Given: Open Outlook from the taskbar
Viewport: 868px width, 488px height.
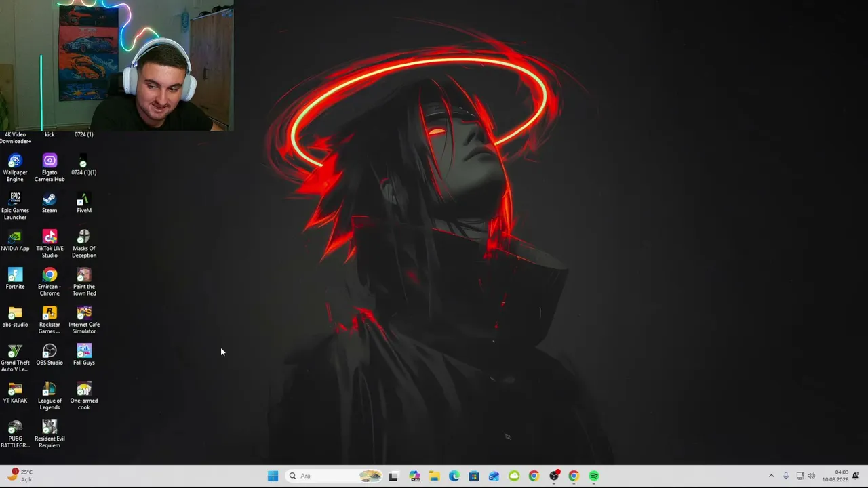Looking at the screenshot, I should pyautogui.click(x=494, y=476).
